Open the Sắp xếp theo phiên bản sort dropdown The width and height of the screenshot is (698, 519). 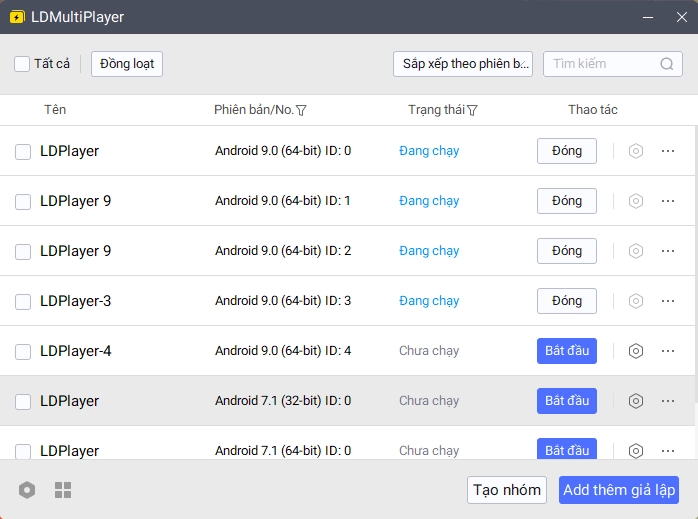click(x=463, y=64)
